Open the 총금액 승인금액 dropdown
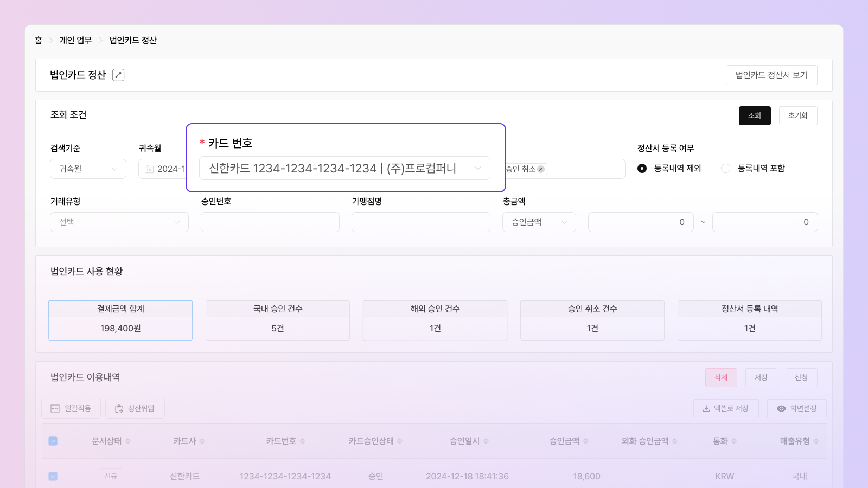 click(x=539, y=222)
